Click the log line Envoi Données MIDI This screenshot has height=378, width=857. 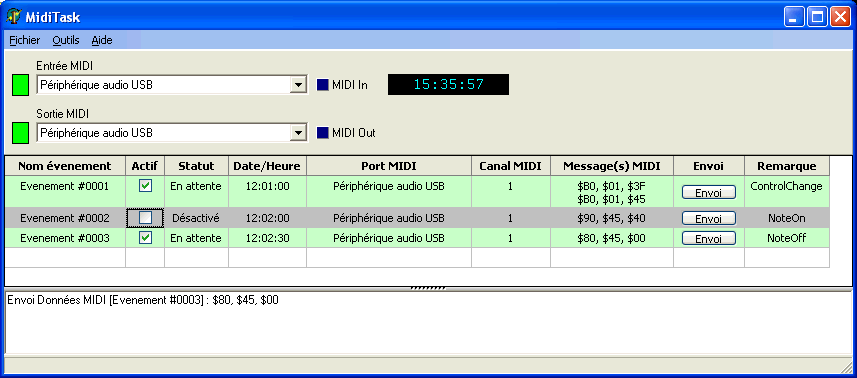(143, 300)
